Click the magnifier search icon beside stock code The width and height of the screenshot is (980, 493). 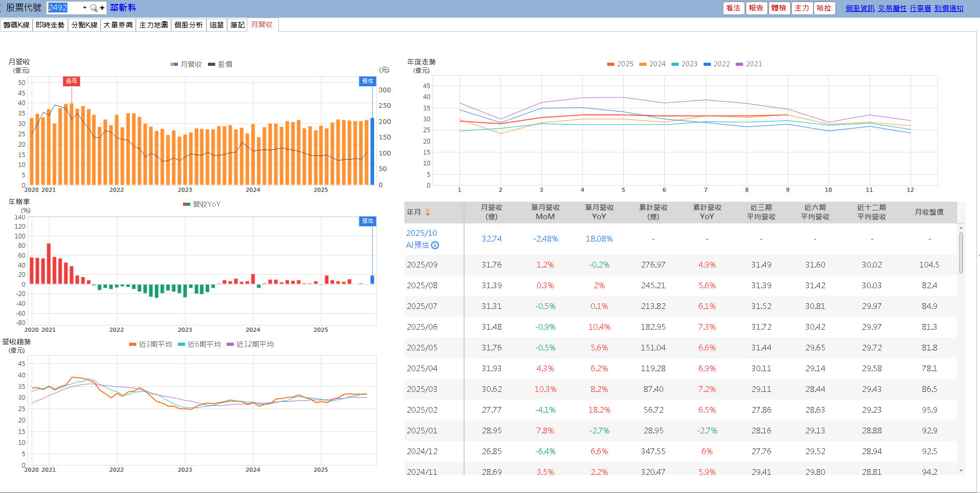pos(93,8)
